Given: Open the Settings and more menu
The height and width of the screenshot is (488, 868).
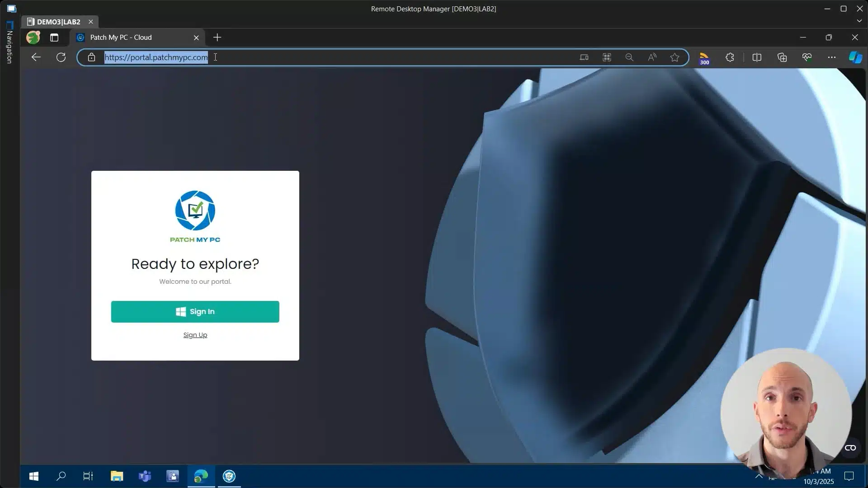Looking at the screenshot, I should pyautogui.click(x=831, y=57).
